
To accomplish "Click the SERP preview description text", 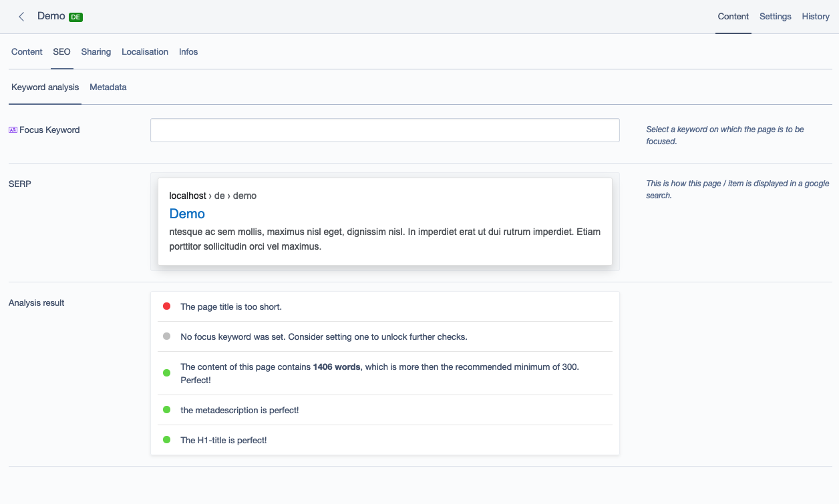I will pyautogui.click(x=385, y=239).
